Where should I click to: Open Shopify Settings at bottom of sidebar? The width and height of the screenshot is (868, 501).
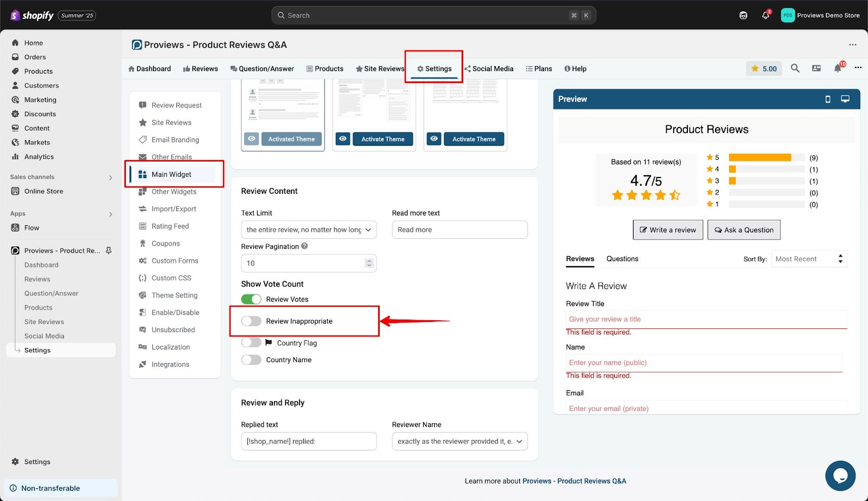[x=37, y=462]
